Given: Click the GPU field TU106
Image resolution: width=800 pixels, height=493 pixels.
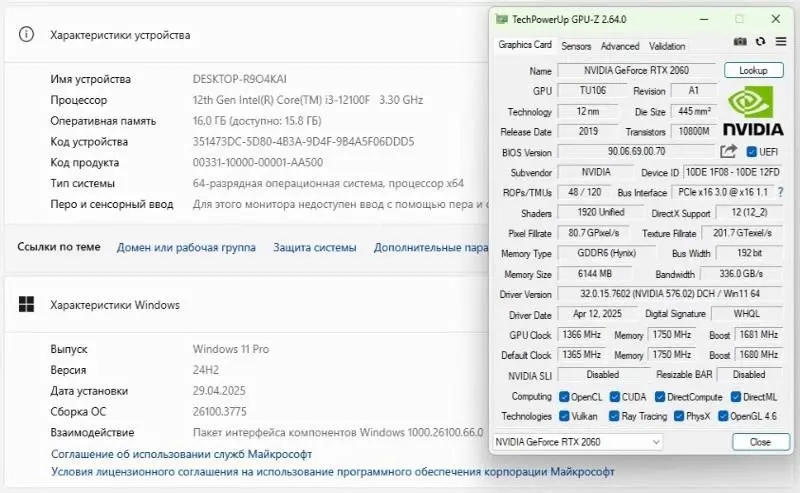Looking at the screenshot, I should [x=592, y=90].
